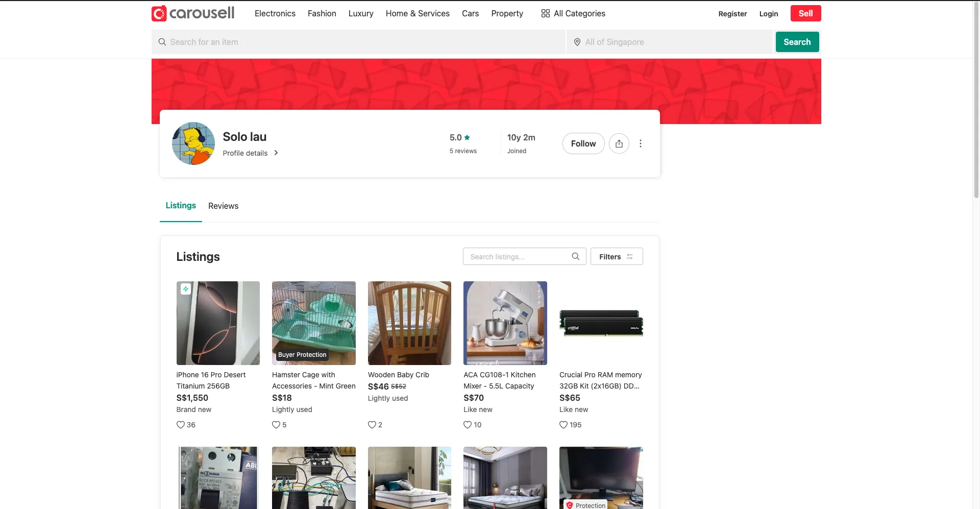980x509 pixels.
Task: Click the S$1,550 price
Action: (x=192, y=398)
